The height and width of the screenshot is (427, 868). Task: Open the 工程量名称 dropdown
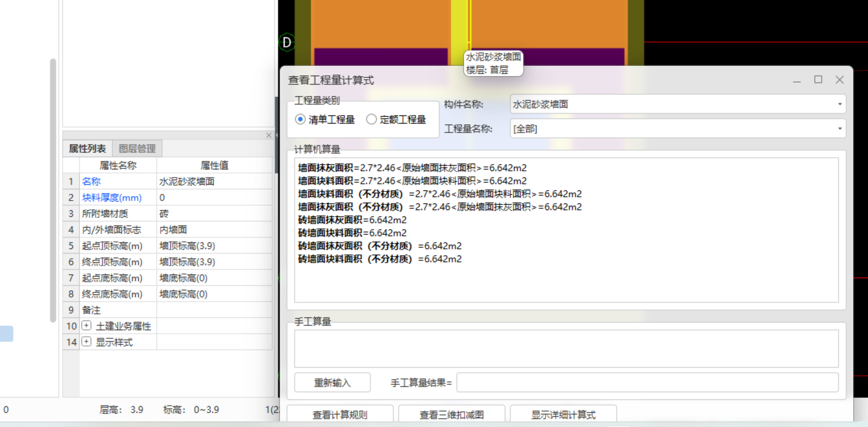click(x=678, y=129)
